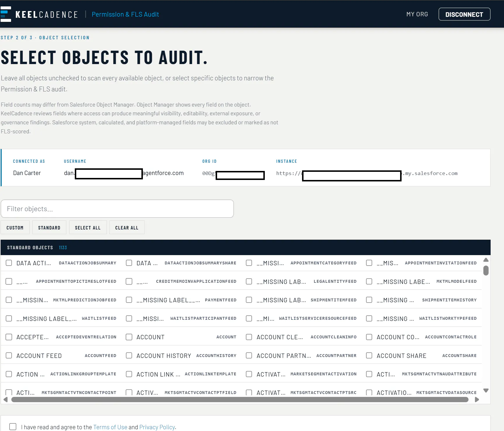Check the ACTIONLINKTEMPLATE checkbox
Viewport: 504px width, 431px height.
tap(129, 374)
